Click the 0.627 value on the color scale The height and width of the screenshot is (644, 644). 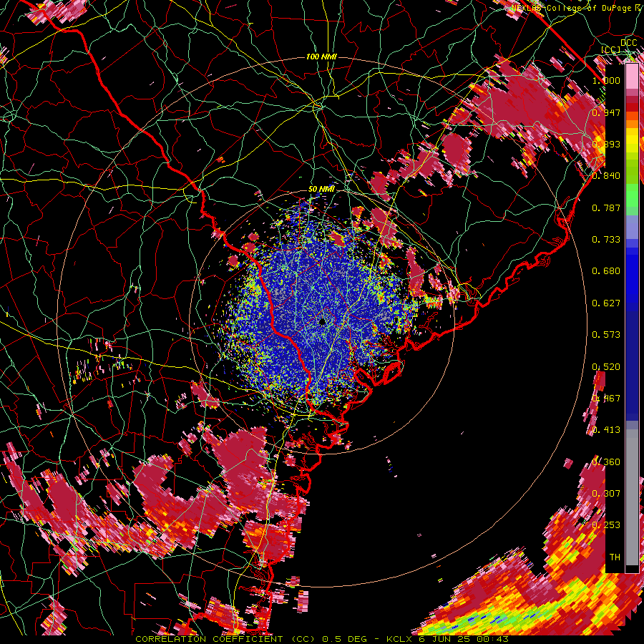pos(606,303)
